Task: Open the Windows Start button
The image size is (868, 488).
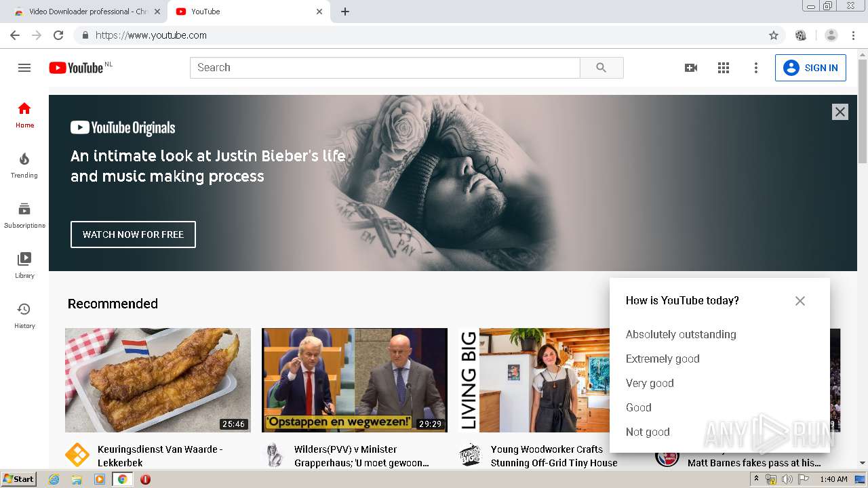Action: (19, 479)
